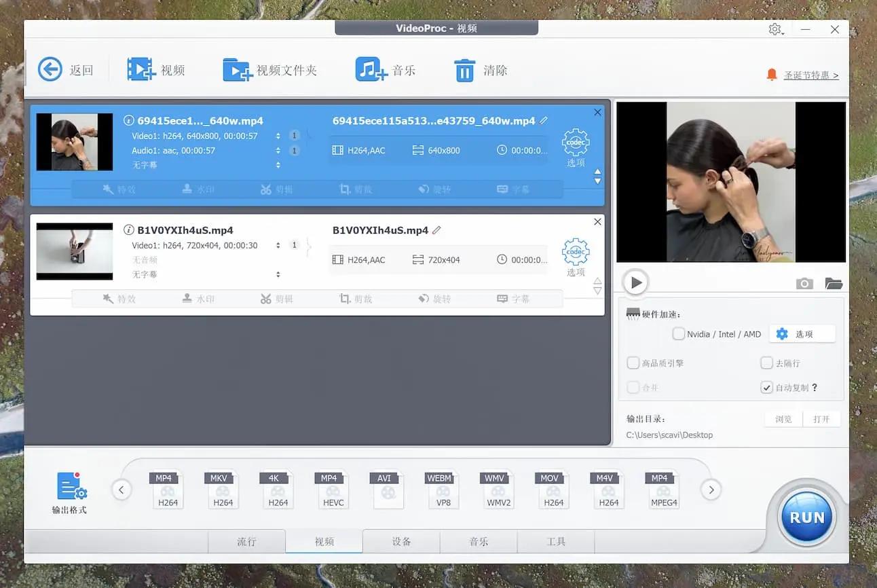Check the 高品质引擎 checkbox

point(634,363)
